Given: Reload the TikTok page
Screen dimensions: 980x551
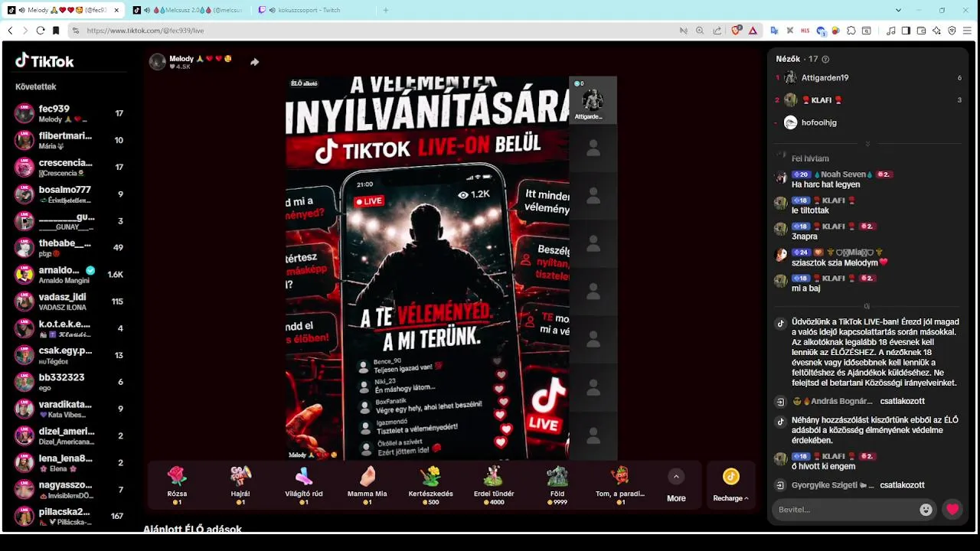Looking at the screenshot, I should click(40, 31).
